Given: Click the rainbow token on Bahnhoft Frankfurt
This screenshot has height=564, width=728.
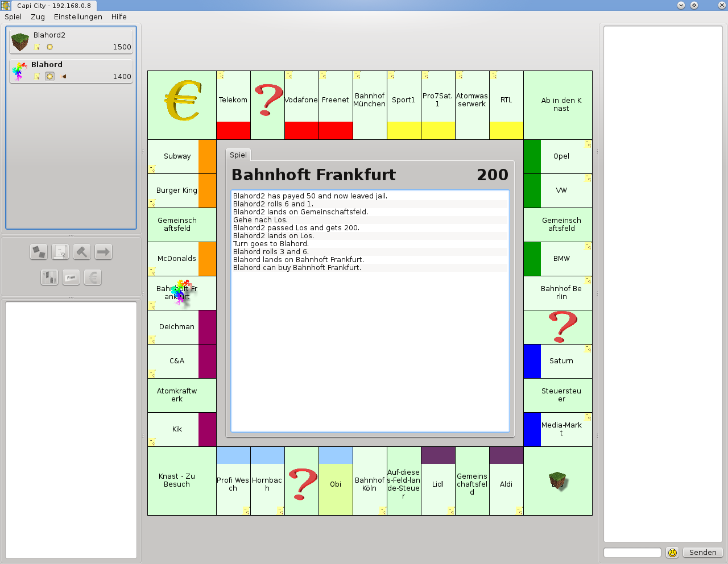Looking at the screenshot, I should [181, 292].
